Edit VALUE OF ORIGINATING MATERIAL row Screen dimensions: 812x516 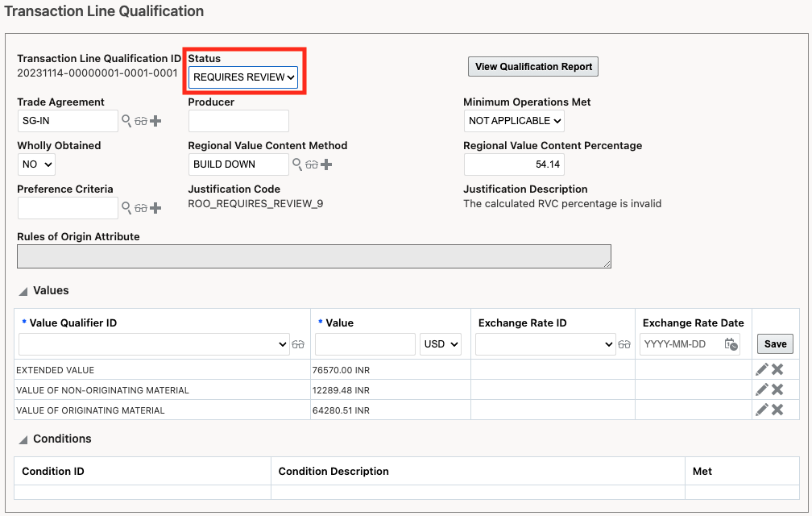pos(762,410)
